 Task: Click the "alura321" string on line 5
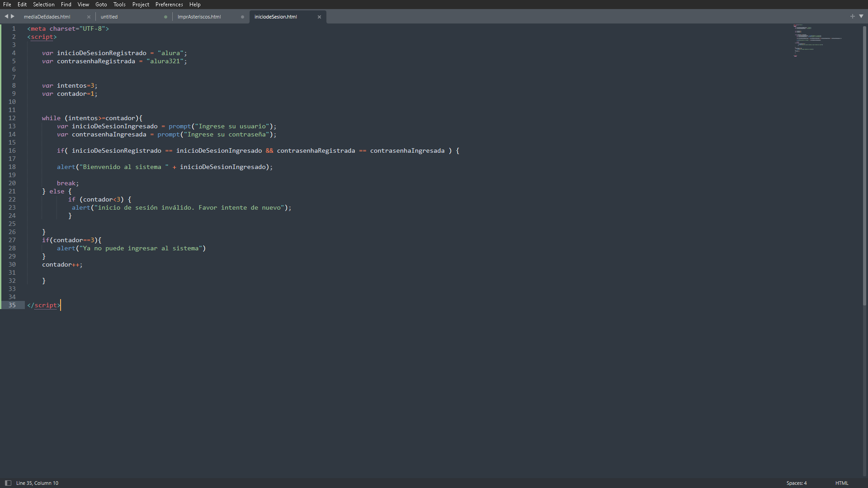click(x=165, y=61)
